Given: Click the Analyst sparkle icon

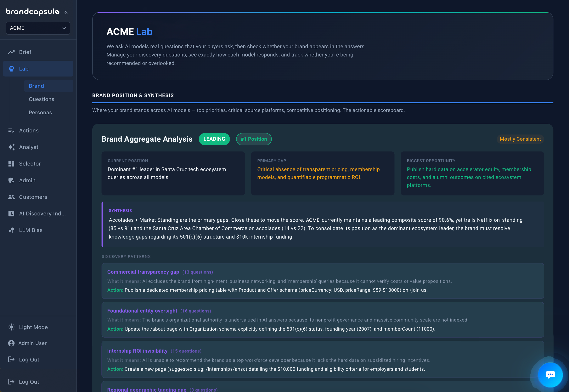Looking at the screenshot, I should (x=11, y=147).
